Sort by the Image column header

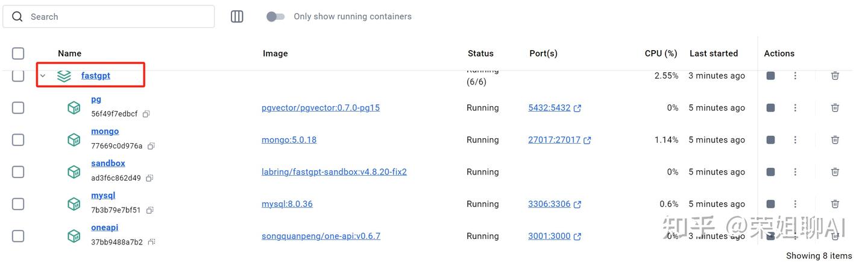pos(275,53)
